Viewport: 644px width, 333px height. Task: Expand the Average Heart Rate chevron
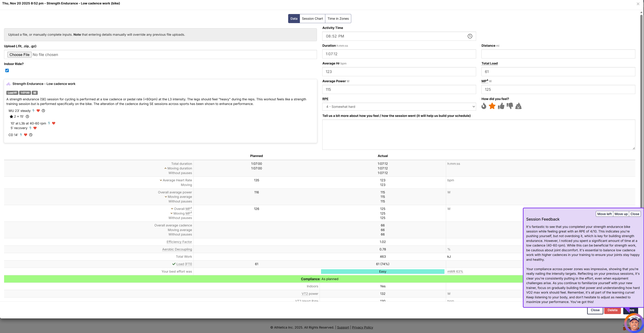[161, 180]
